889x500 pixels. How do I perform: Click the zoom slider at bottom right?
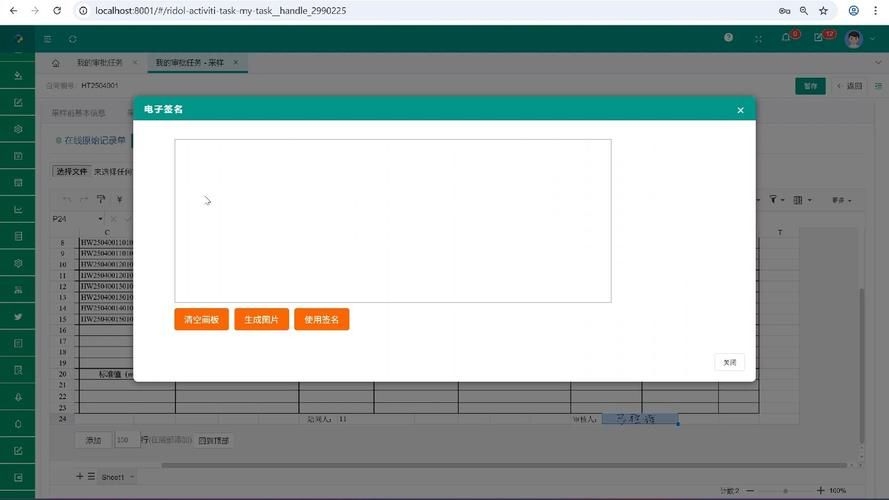click(x=785, y=491)
